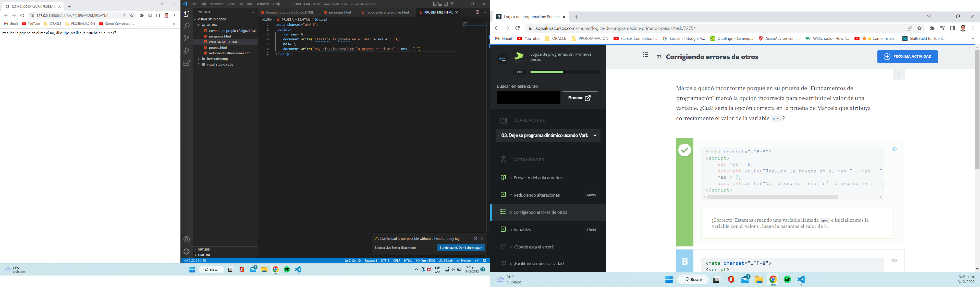The height and width of the screenshot is (287, 980).
Task: Open the tab search chevron in Alura Chrome window
Action: click(929, 16)
